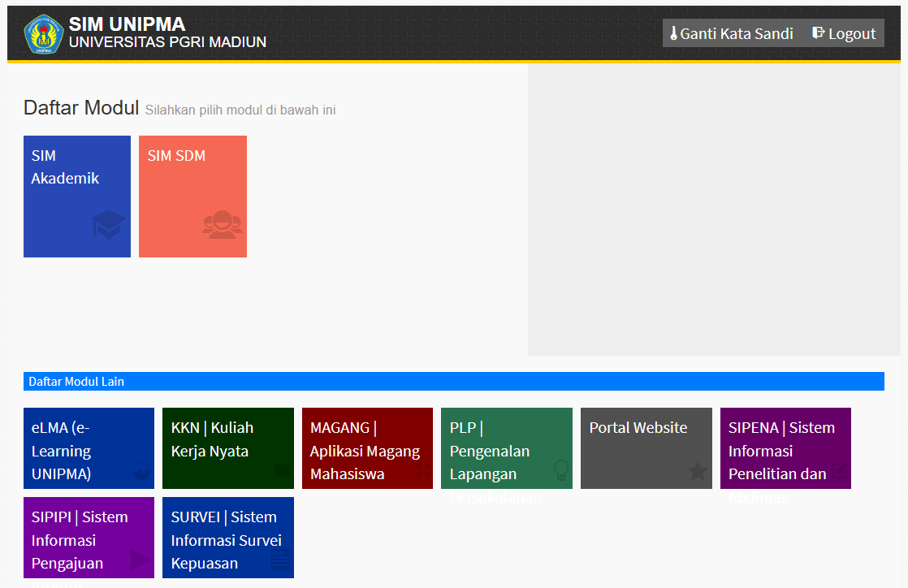This screenshot has width=908, height=588.
Task: Open the SIM Akademik module
Action: [x=77, y=196]
